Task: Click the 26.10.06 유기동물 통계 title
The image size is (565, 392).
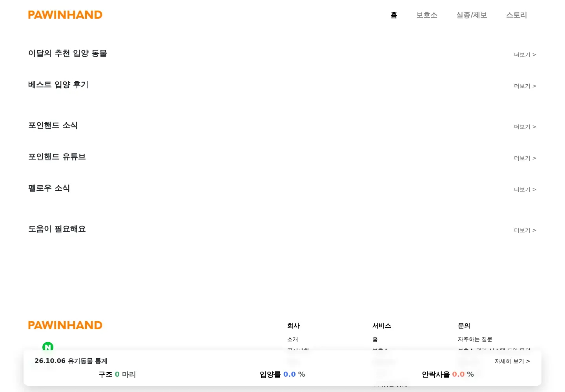Action: [x=71, y=361]
